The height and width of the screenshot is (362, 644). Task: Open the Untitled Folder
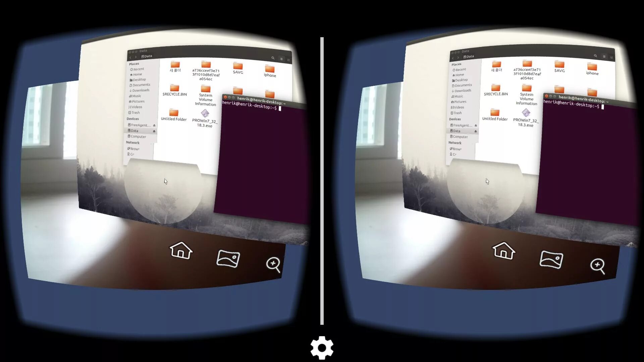tap(173, 113)
